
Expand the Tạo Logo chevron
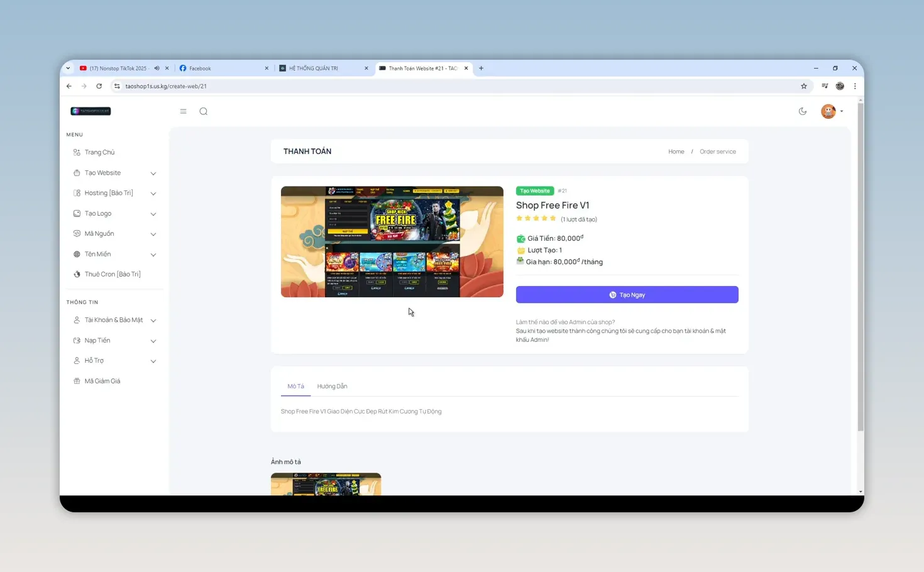153,214
